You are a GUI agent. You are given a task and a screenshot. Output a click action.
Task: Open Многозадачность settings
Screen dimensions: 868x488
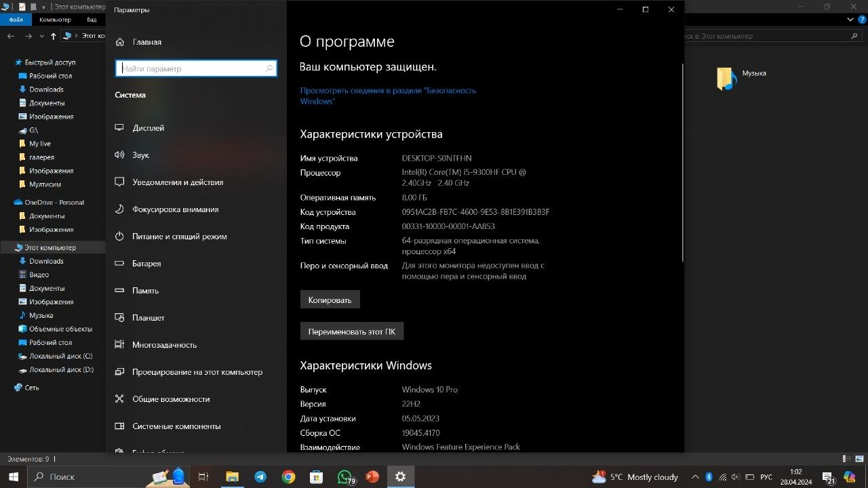coord(155,345)
